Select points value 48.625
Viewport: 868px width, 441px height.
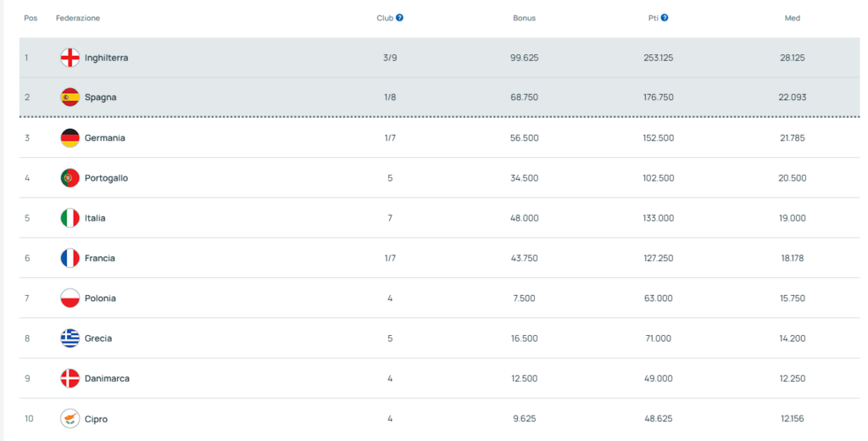click(x=658, y=419)
